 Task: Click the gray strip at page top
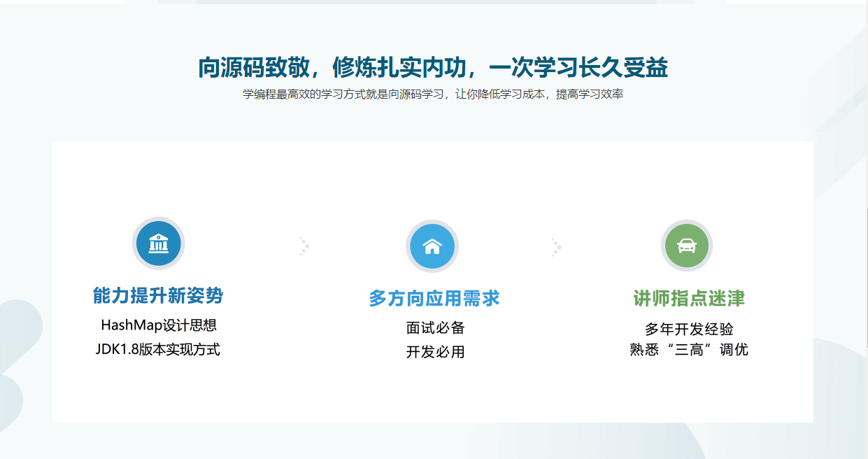coord(427,2)
